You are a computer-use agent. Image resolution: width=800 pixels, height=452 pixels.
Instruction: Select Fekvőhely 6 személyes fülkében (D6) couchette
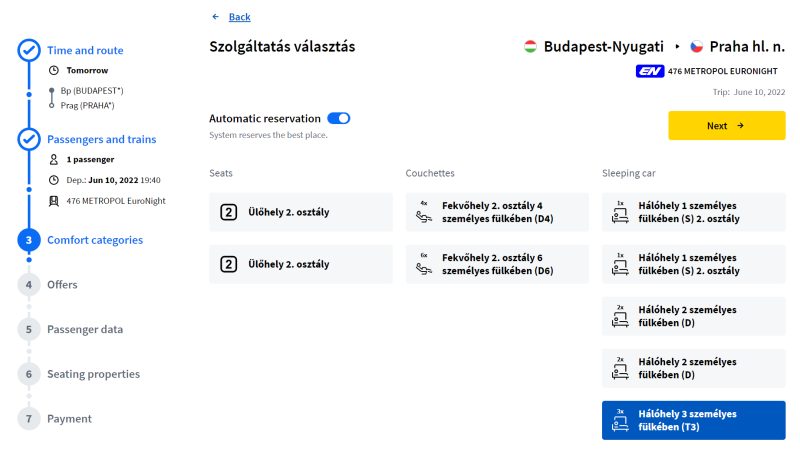click(497, 264)
